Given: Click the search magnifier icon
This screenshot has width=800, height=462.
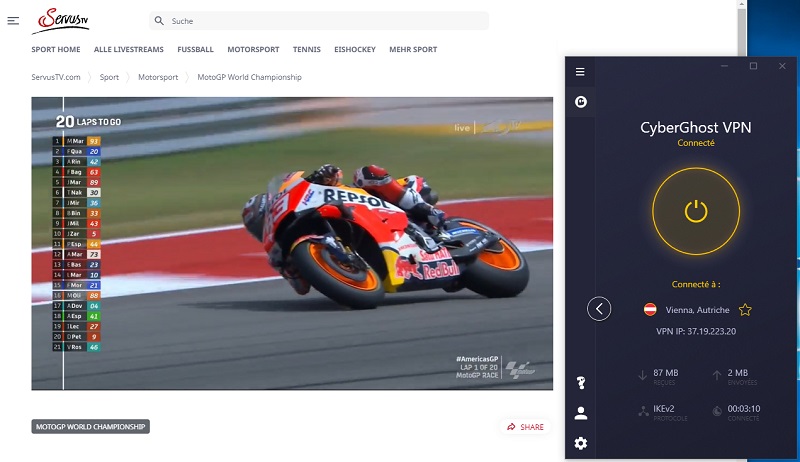Looking at the screenshot, I should [159, 21].
